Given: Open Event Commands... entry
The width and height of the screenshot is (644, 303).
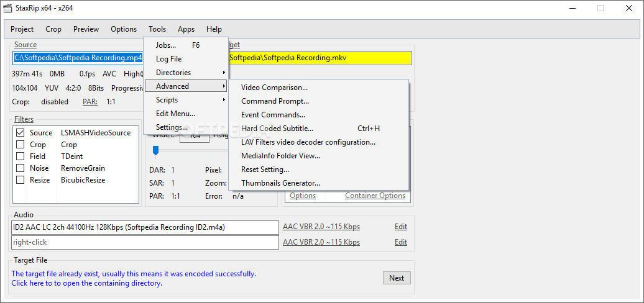Looking at the screenshot, I should point(319,115).
